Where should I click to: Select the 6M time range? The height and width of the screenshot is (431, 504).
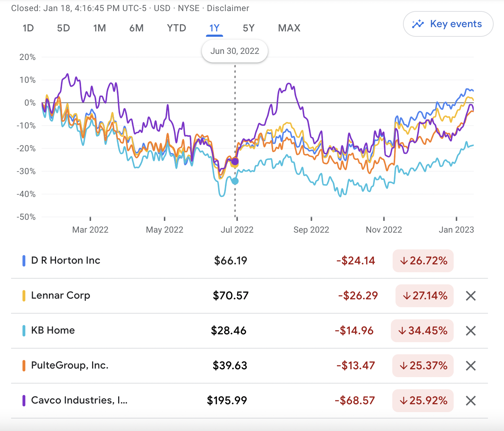136,28
